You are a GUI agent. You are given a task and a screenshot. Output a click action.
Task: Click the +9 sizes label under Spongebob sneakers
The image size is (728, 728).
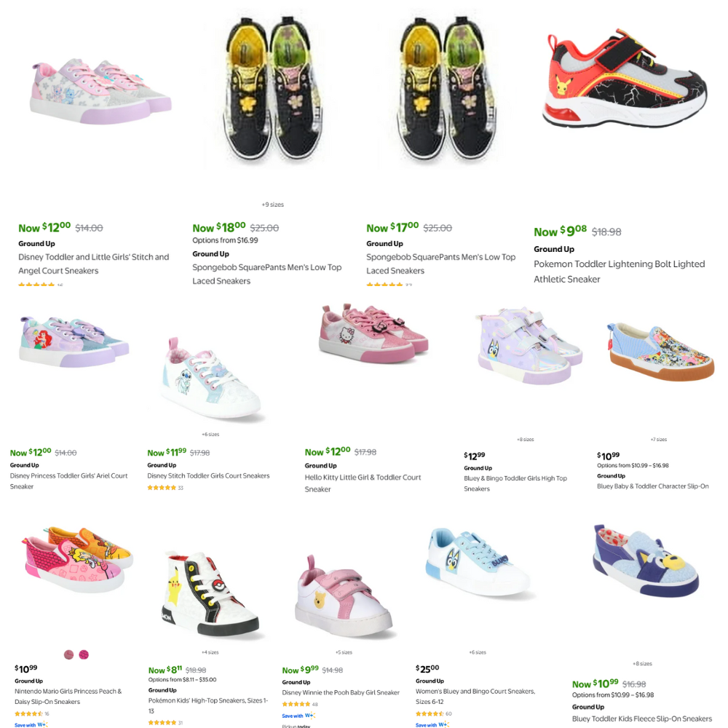272,205
